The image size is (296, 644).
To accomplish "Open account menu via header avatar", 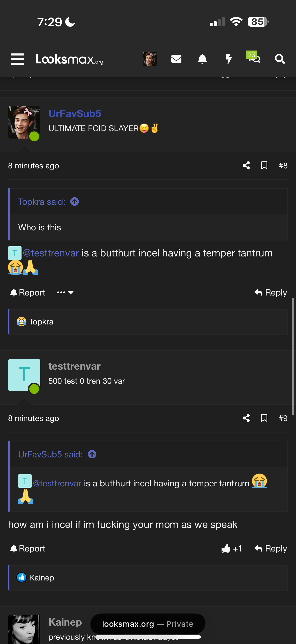I will (x=150, y=59).
